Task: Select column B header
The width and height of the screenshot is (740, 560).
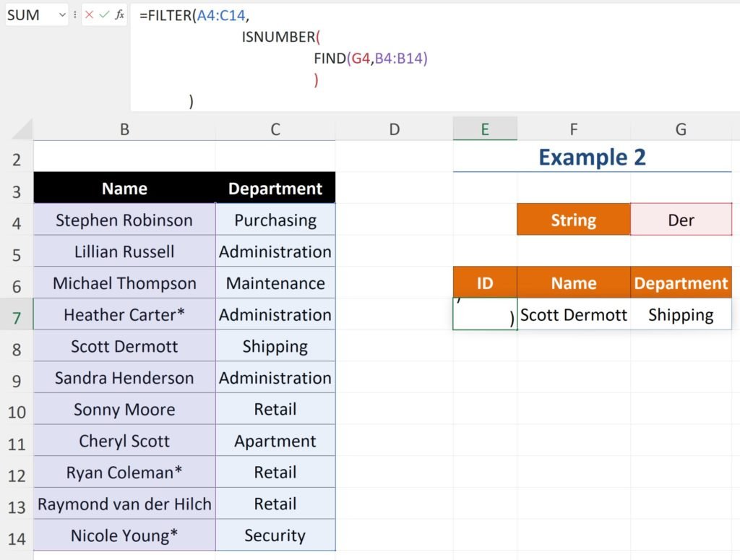Action: pos(124,129)
